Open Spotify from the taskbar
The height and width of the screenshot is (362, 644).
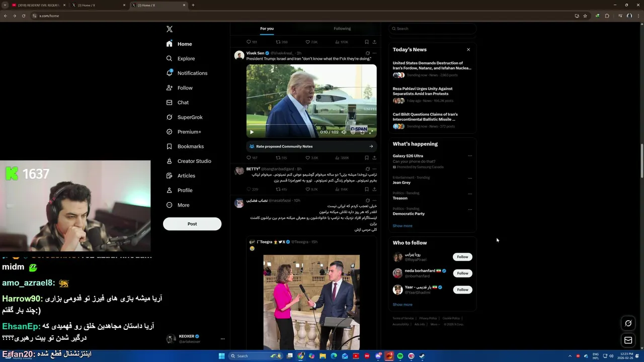400,356
